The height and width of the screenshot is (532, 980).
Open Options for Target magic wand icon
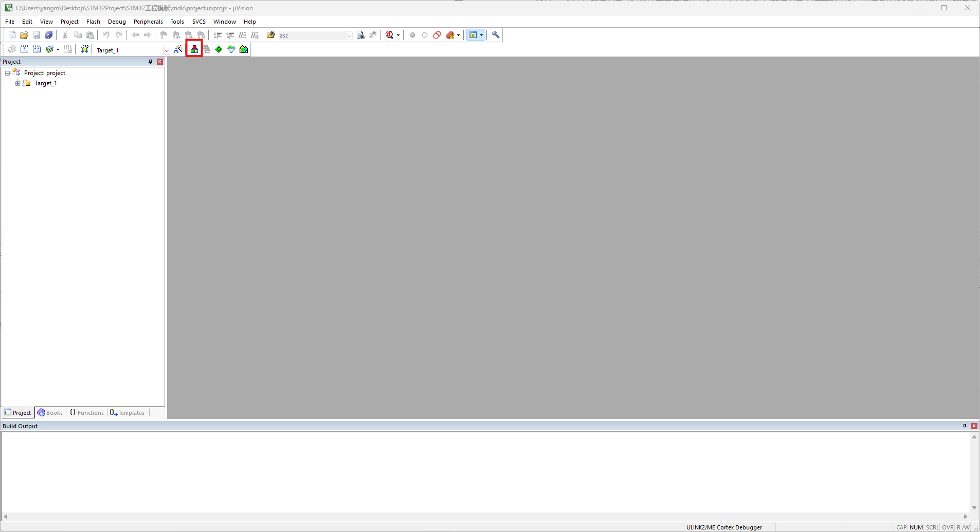(178, 49)
